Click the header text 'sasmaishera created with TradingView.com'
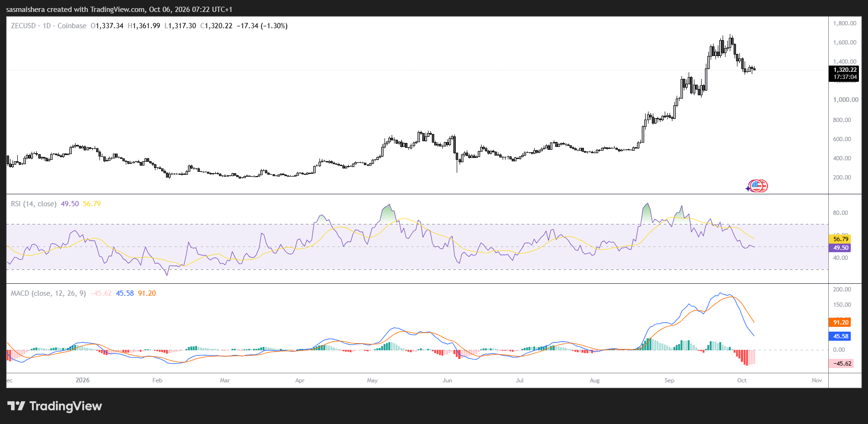Screen dimensions: 868x424 [76, 10]
